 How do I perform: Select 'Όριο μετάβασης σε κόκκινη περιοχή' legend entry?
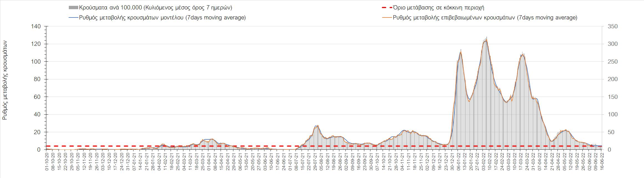point(439,7)
